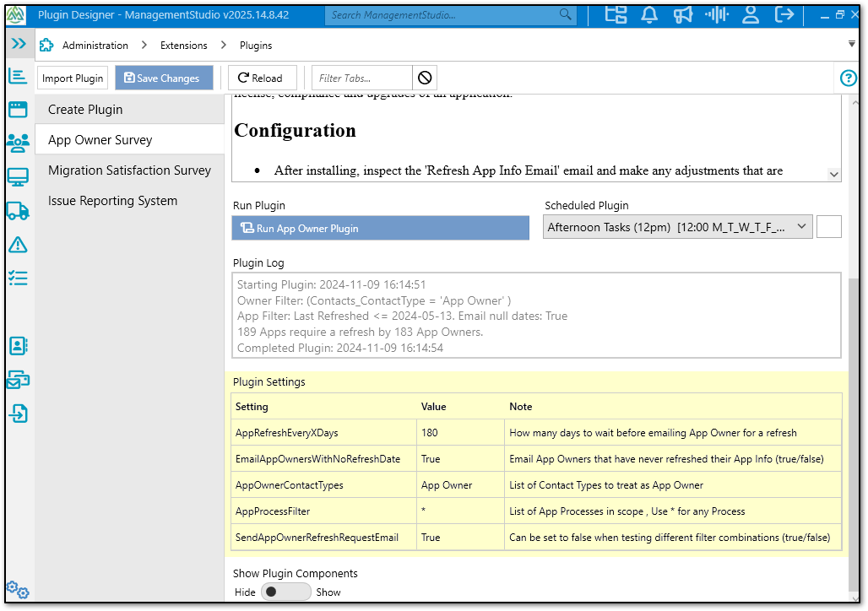
Task: Select the Migration Satisfaction Survey tab
Action: point(129,170)
